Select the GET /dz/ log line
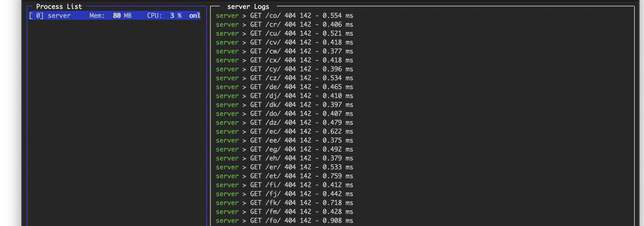The height and width of the screenshot is (226, 644). click(284, 123)
